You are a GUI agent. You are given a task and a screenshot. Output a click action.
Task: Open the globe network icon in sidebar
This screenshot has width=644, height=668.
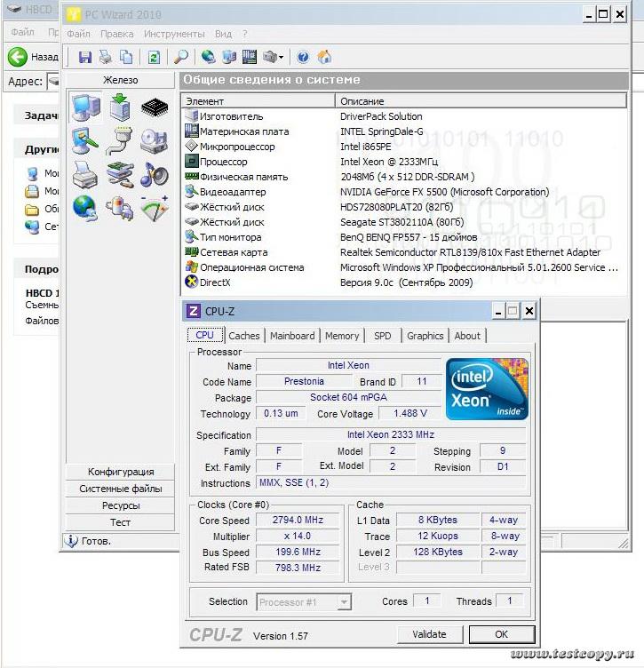[84, 208]
